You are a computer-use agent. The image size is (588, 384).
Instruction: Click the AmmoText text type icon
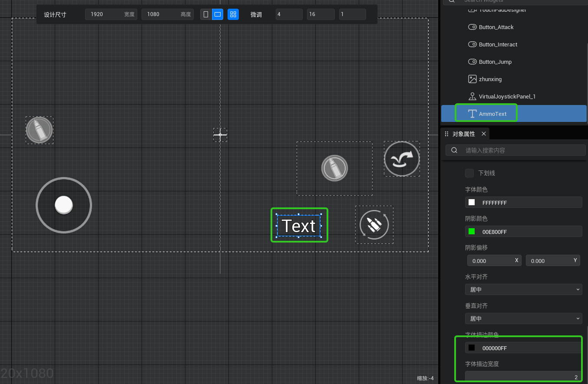point(472,114)
